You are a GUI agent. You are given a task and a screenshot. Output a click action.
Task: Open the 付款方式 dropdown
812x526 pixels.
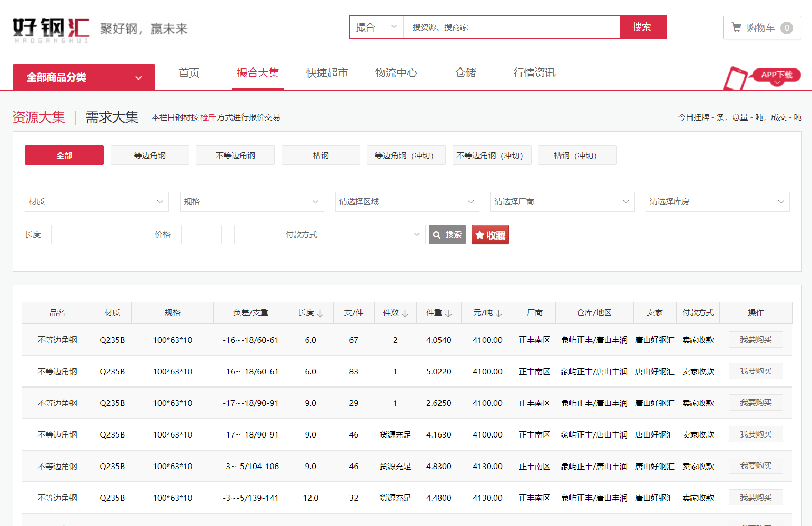(353, 235)
